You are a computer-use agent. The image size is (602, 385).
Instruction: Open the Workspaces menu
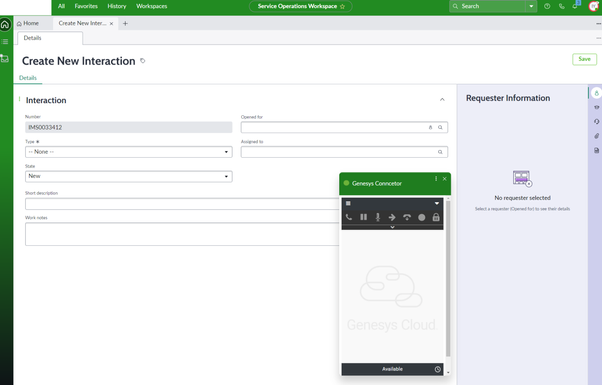pyautogui.click(x=152, y=6)
